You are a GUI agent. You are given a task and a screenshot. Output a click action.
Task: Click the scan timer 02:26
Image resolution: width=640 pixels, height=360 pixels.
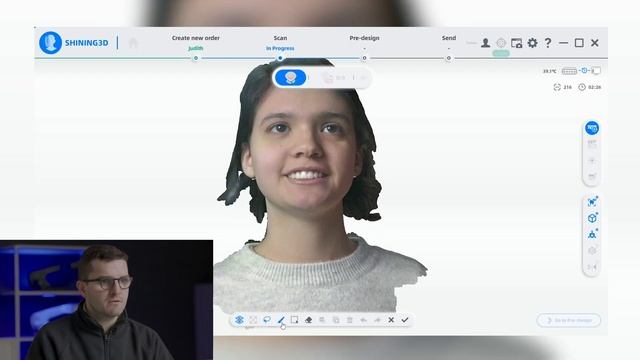(595, 87)
